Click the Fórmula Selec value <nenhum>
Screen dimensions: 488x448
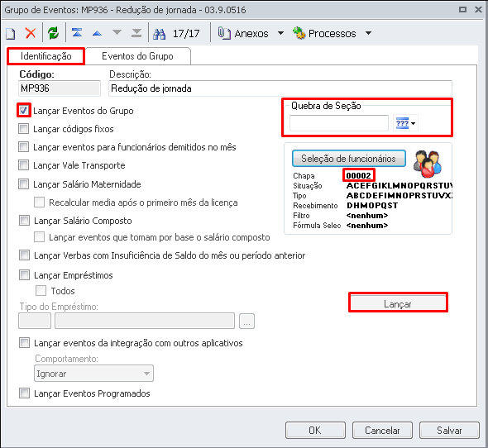[367, 226]
